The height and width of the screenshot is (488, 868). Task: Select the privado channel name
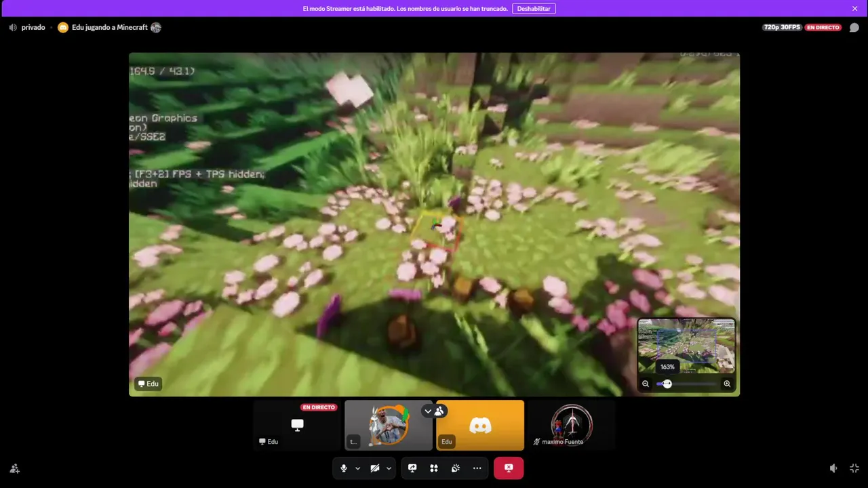[33, 28]
